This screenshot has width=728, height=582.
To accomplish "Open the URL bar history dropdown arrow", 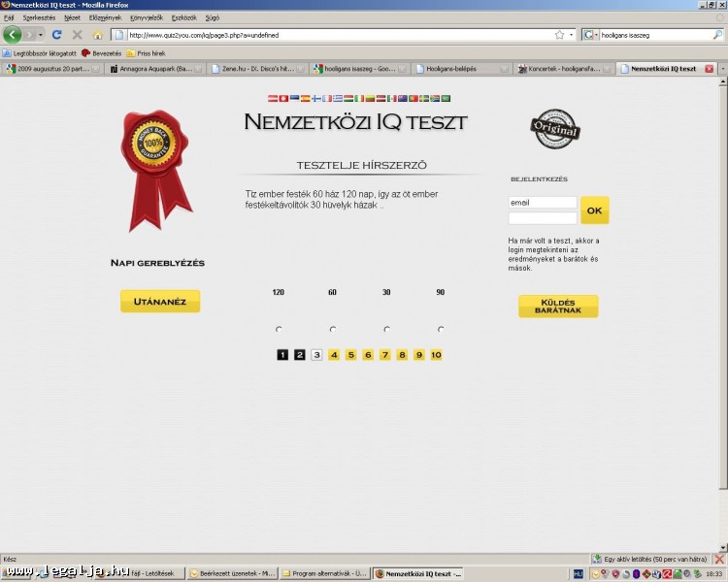I will [571, 35].
